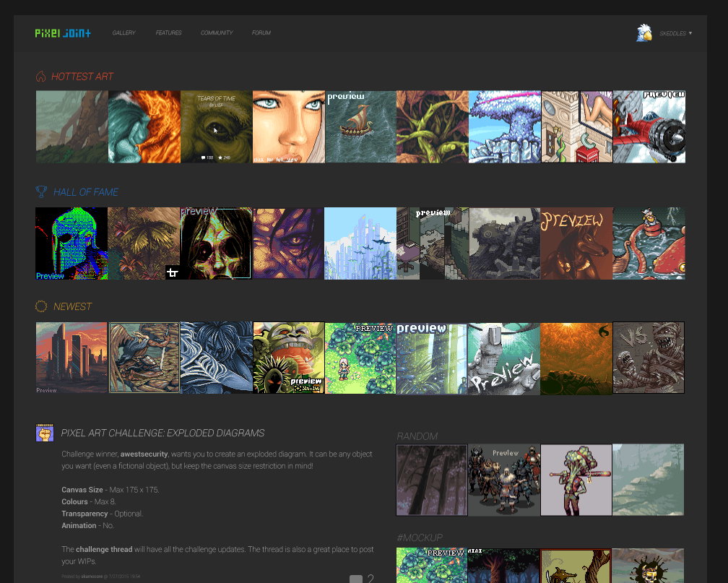The height and width of the screenshot is (583, 728).
Task: Open the Hall of Fame section link
Action: click(x=86, y=192)
